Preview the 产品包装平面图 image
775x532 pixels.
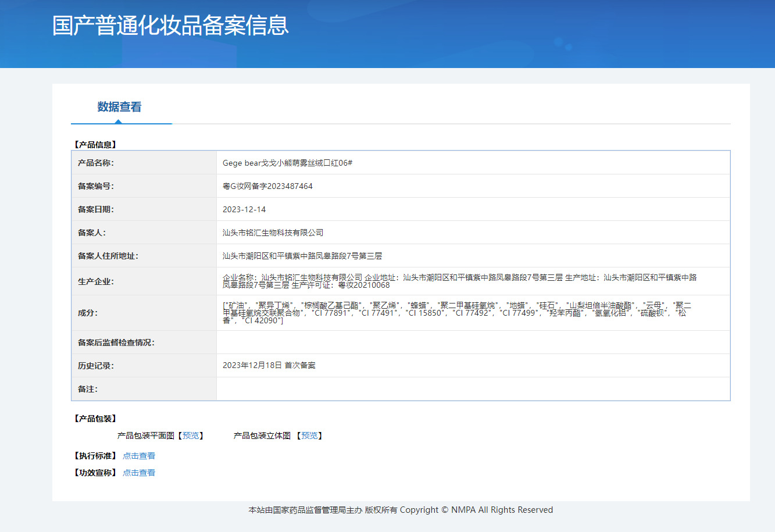click(x=191, y=435)
